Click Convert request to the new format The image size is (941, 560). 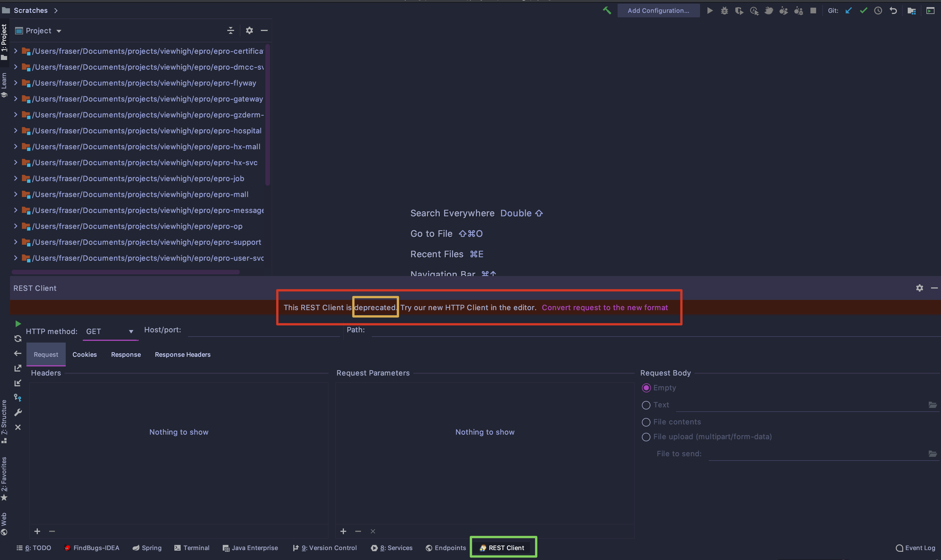(604, 307)
